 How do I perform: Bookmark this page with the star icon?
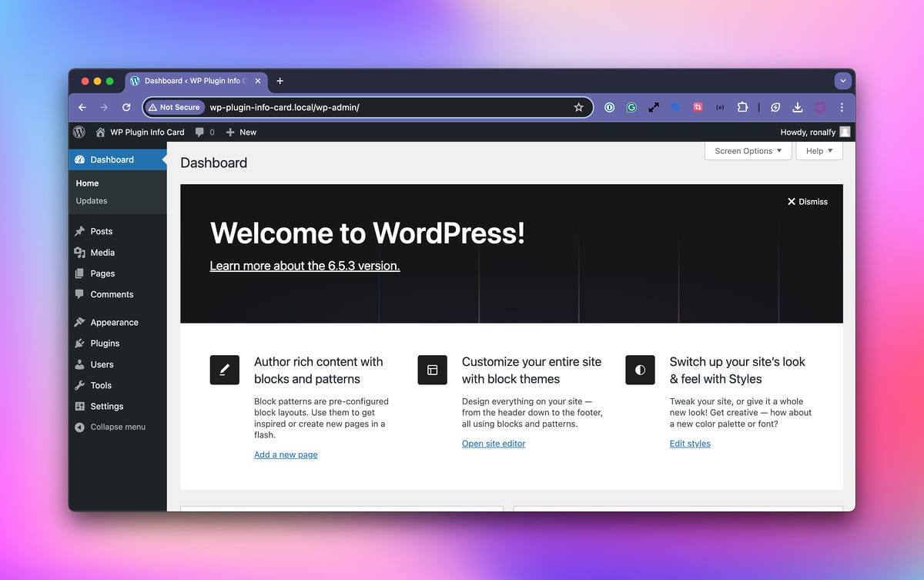click(x=579, y=107)
